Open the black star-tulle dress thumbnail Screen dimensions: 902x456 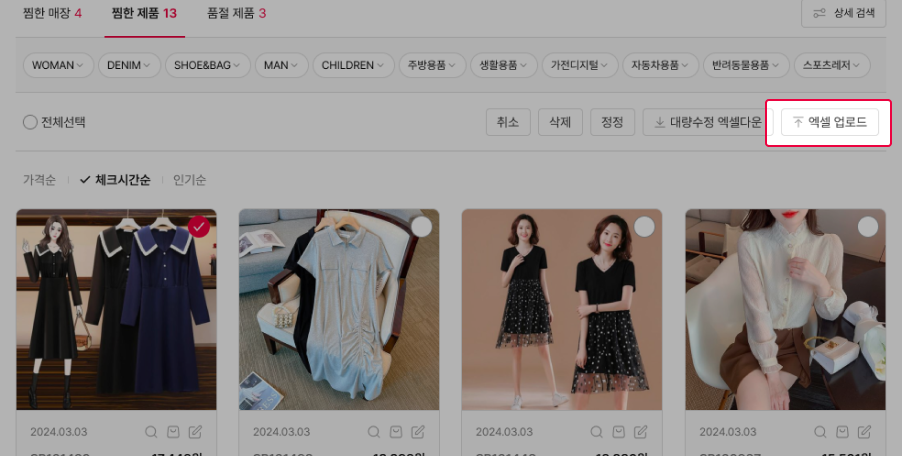click(562, 309)
